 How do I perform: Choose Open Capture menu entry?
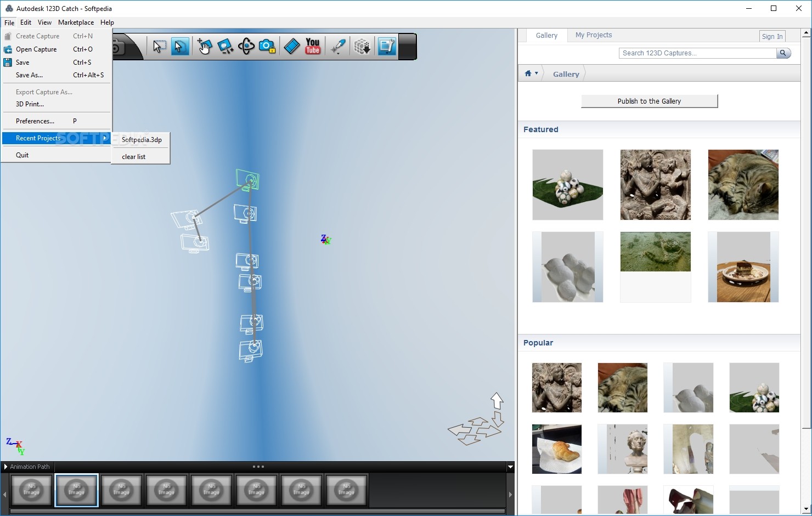57,49
